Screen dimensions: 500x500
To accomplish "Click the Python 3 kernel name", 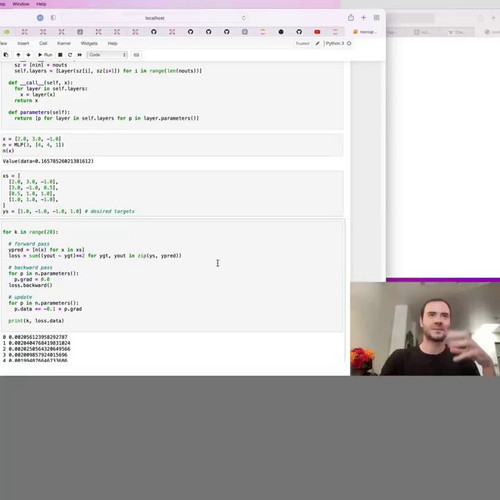I will pyautogui.click(x=335, y=43).
